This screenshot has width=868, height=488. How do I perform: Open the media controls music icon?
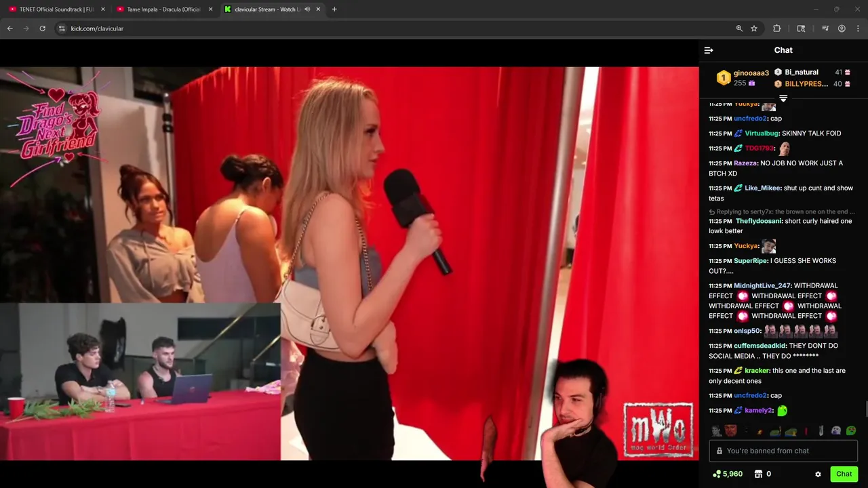point(825,28)
